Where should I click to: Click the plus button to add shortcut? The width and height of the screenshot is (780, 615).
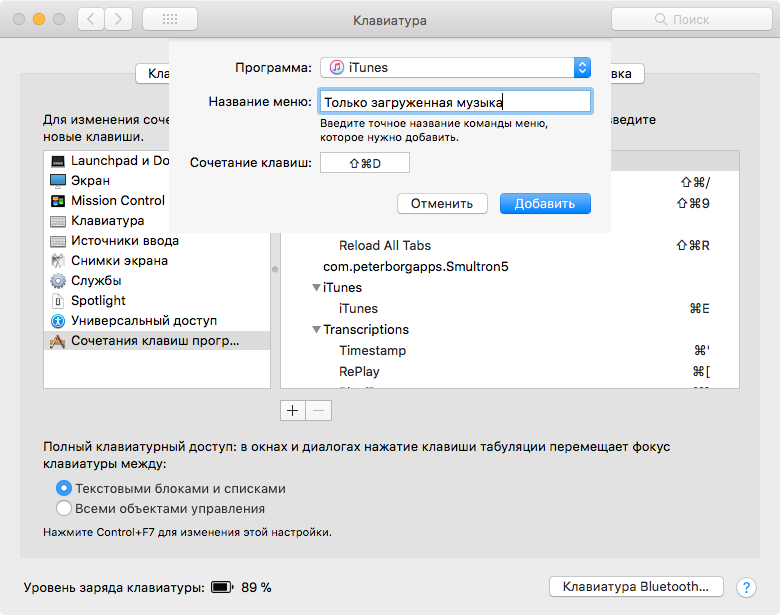point(293,411)
